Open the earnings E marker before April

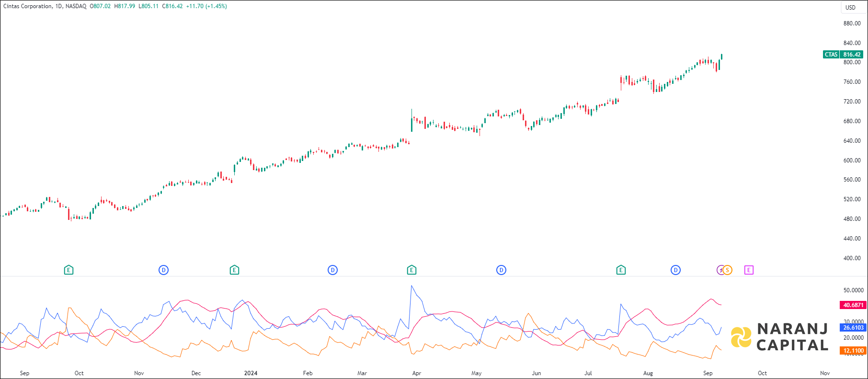tap(411, 270)
